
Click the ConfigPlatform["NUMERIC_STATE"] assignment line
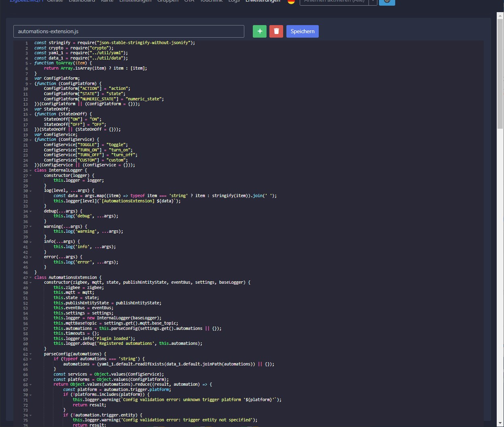104,99
